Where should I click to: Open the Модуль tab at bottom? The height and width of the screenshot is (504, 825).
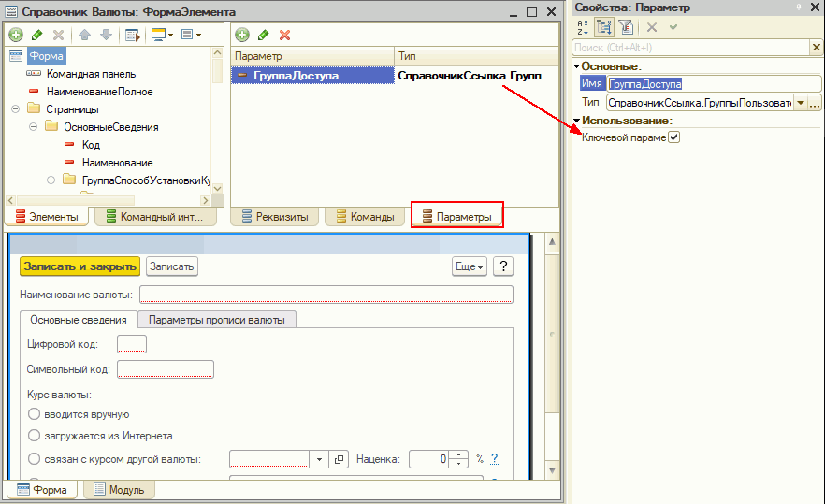tap(119, 490)
